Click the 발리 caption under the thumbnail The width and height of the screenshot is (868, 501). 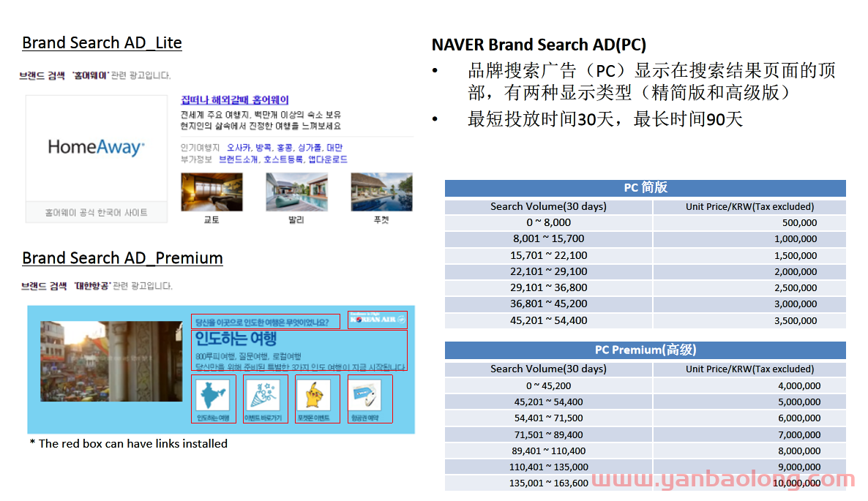click(x=296, y=219)
